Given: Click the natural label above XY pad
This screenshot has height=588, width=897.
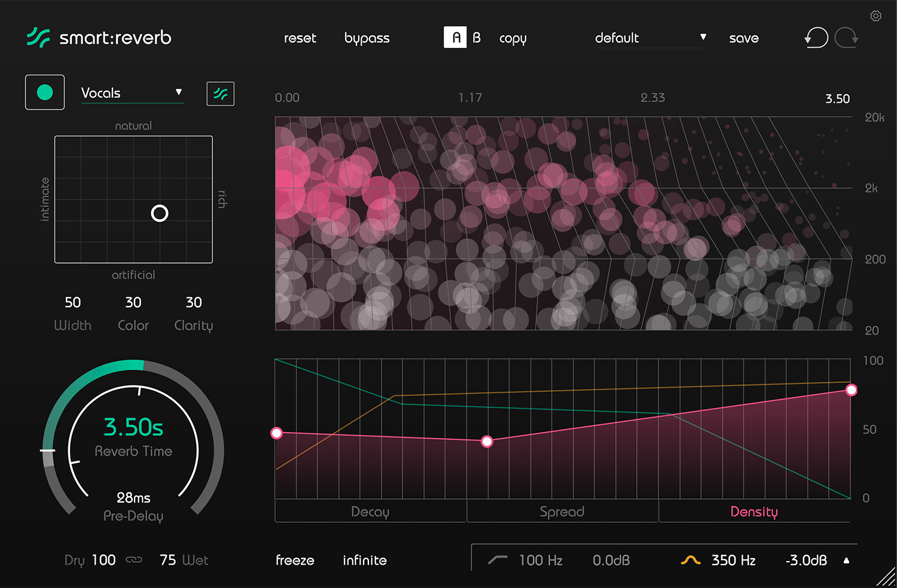Looking at the screenshot, I should [x=133, y=125].
